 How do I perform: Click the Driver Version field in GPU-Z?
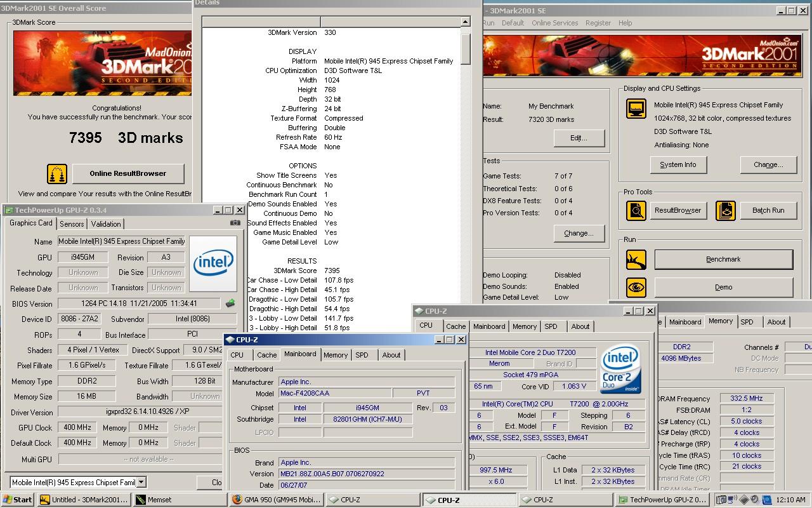click(147, 411)
